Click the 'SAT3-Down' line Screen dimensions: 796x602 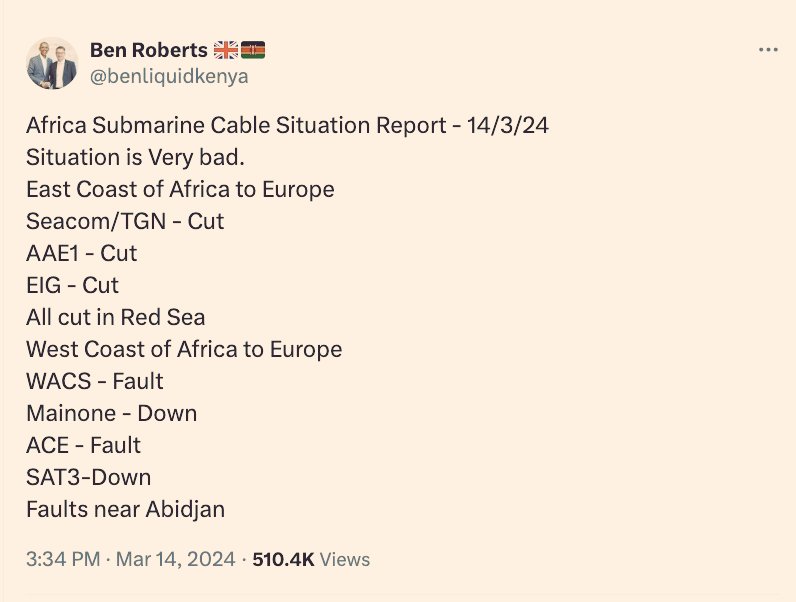[x=89, y=477]
